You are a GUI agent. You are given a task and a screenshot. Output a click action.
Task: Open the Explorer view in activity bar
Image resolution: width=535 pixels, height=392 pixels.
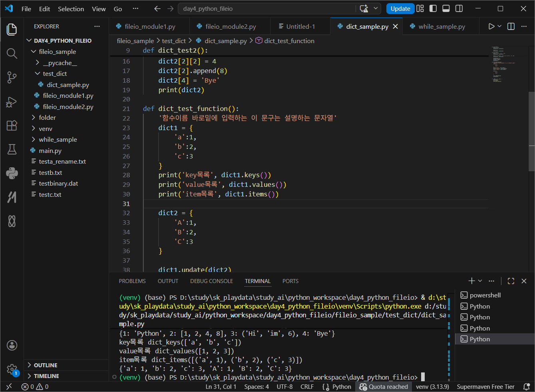coord(12,29)
